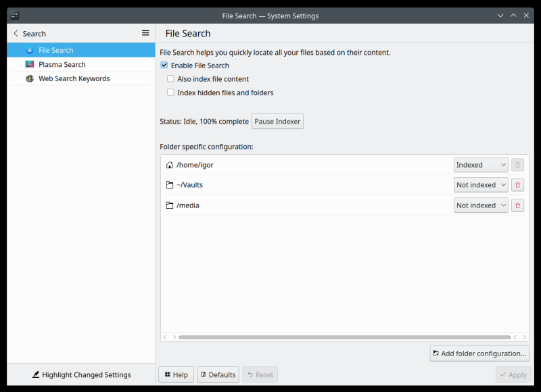Open the window menu via the titlebar icon
The image size is (541, 392).
(14, 15)
